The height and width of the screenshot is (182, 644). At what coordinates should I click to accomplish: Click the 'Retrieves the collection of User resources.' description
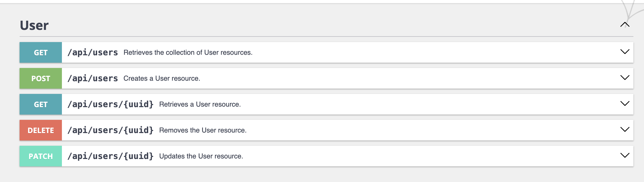click(x=188, y=52)
